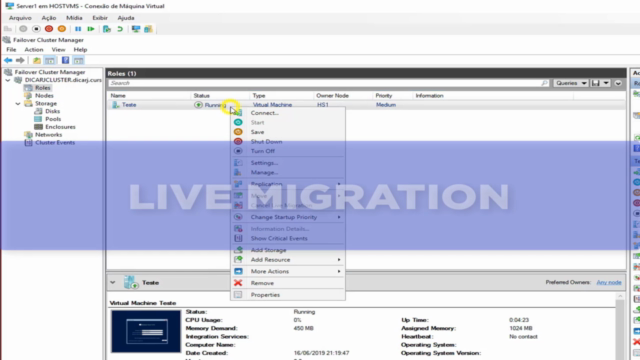Expand the Change Startup Priority submenu
The width and height of the screenshot is (640, 360).
click(288, 217)
